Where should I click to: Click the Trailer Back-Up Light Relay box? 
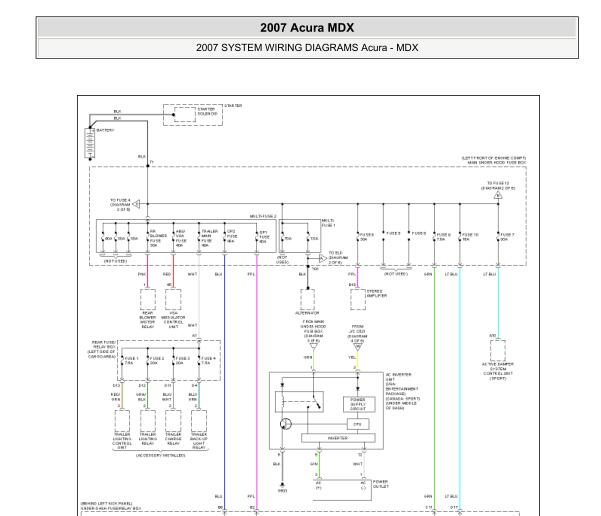click(199, 421)
